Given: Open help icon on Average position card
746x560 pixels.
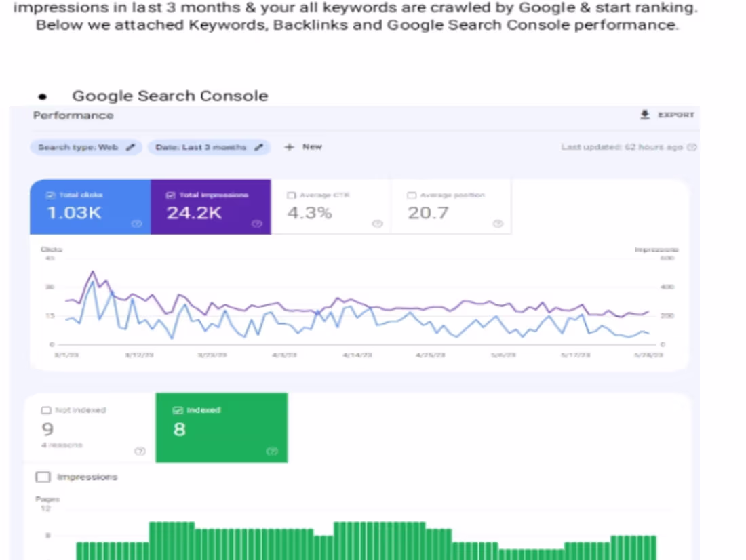Looking at the screenshot, I should 498,224.
